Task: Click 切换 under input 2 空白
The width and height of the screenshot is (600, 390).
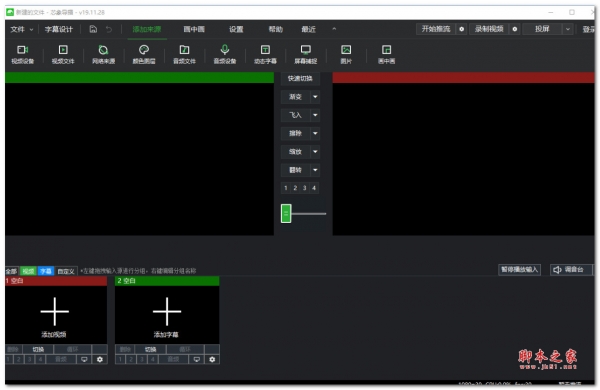Action: 151,349
